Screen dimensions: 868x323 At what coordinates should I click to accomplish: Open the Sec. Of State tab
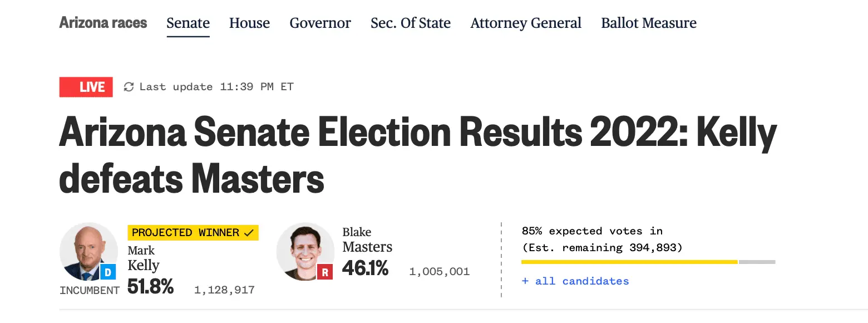[x=411, y=23]
